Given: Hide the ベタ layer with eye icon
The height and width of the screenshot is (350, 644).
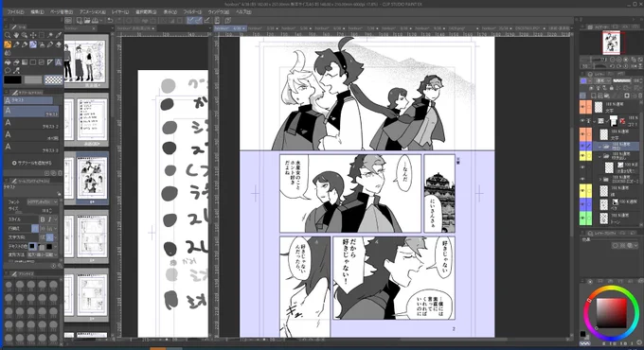Looking at the screenshot, I should [x=582, y=204].
